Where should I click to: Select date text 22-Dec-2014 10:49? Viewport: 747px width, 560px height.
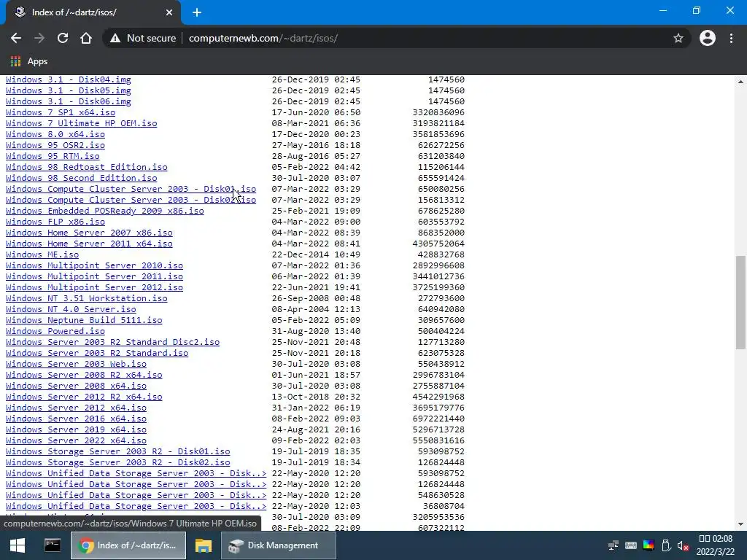pos(317,254)
